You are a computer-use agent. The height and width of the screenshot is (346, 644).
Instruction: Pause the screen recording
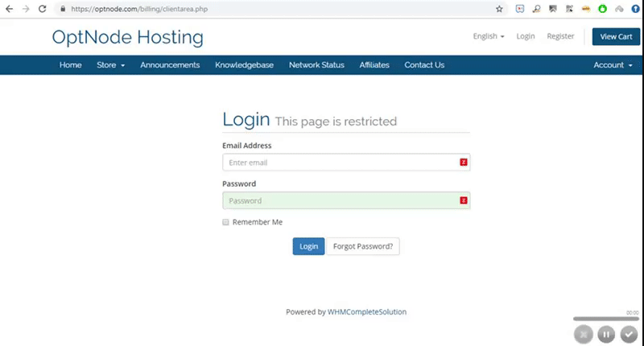click(x=606, y=335)
